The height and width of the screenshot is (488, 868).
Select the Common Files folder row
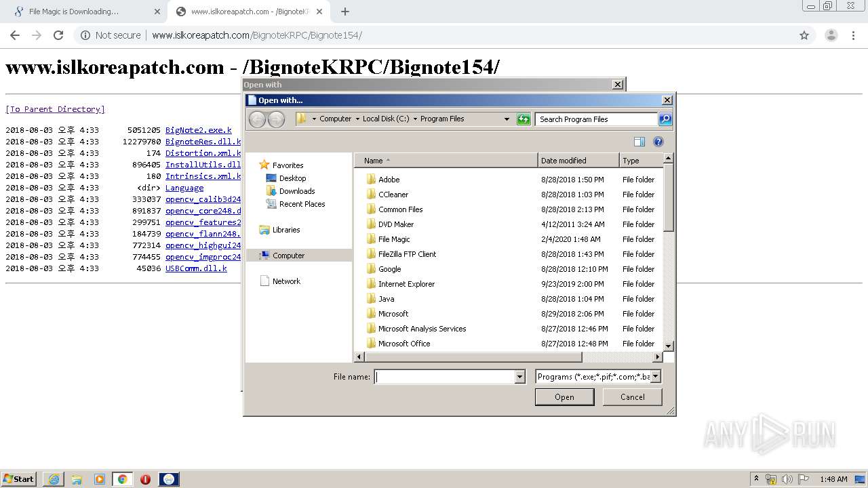coord(509,209)
